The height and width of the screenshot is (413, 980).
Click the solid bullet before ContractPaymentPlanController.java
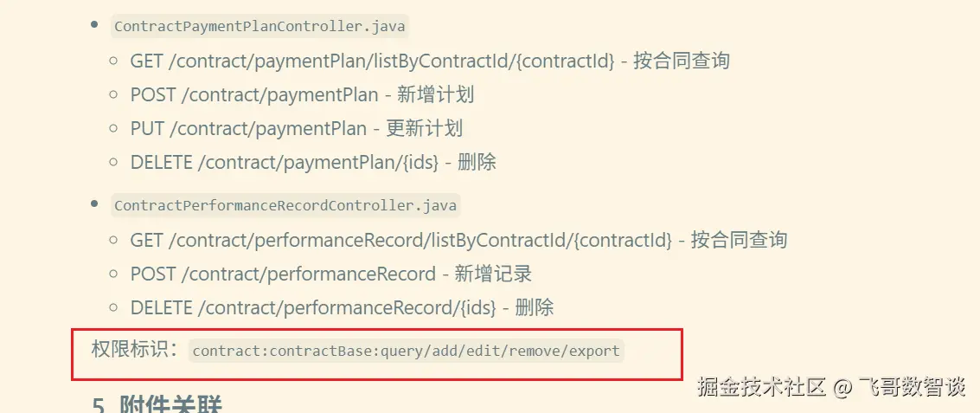click(94, 24)
